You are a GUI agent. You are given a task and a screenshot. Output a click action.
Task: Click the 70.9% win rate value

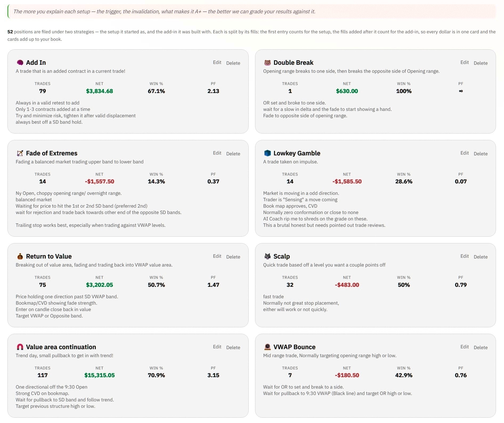coord(156,375)
